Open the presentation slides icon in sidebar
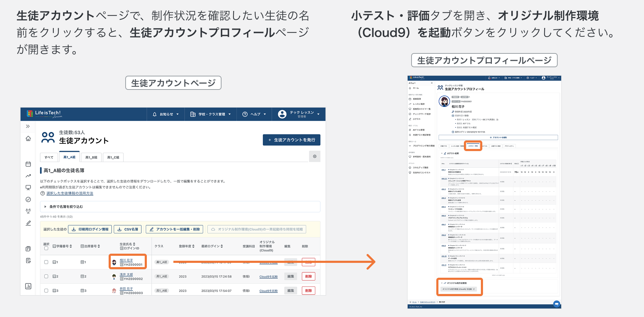 pos(28,188)
